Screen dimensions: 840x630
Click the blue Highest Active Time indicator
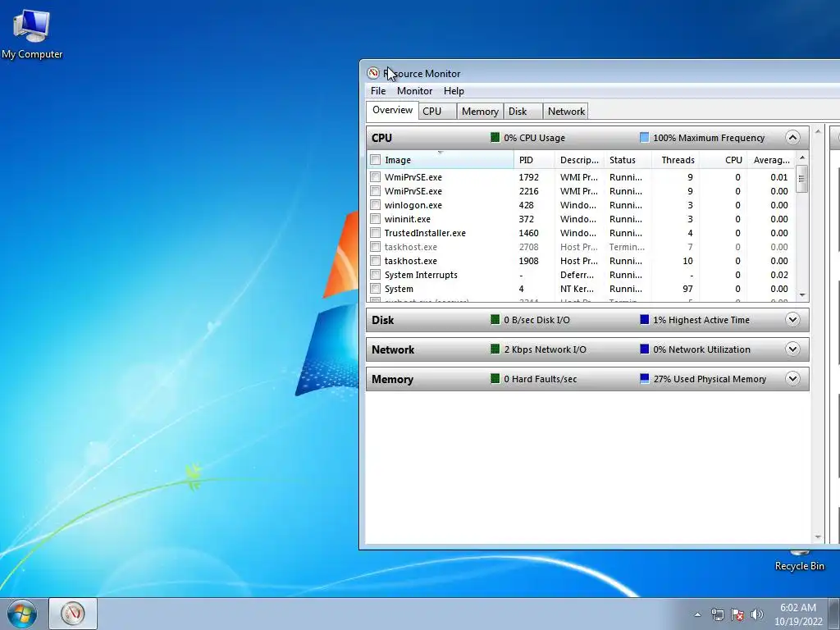645,320
